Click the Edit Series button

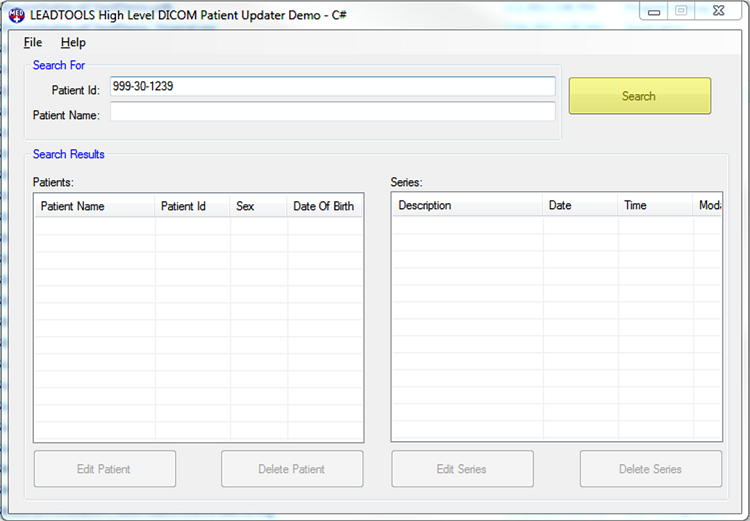pyautogui.click(x=462, y=469)
